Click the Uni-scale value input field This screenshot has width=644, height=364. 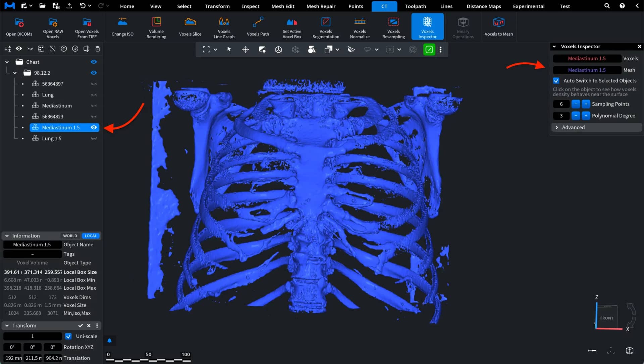click(33, 336)
